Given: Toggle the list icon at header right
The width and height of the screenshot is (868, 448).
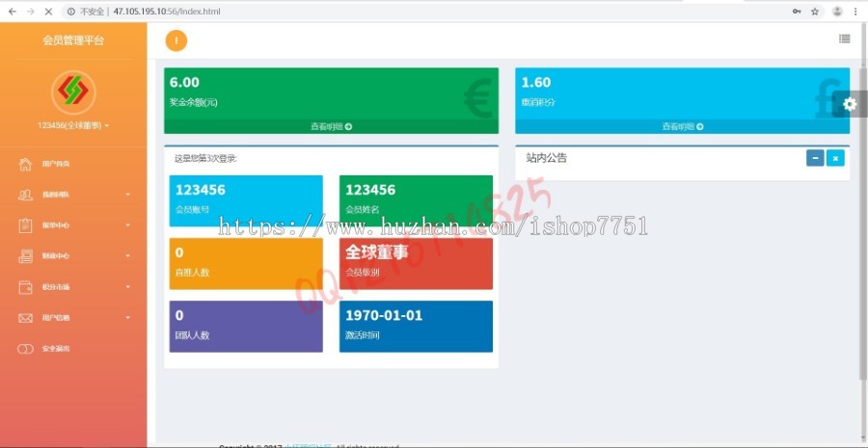Looking at the screenshot, I should (x=844, y=39).
